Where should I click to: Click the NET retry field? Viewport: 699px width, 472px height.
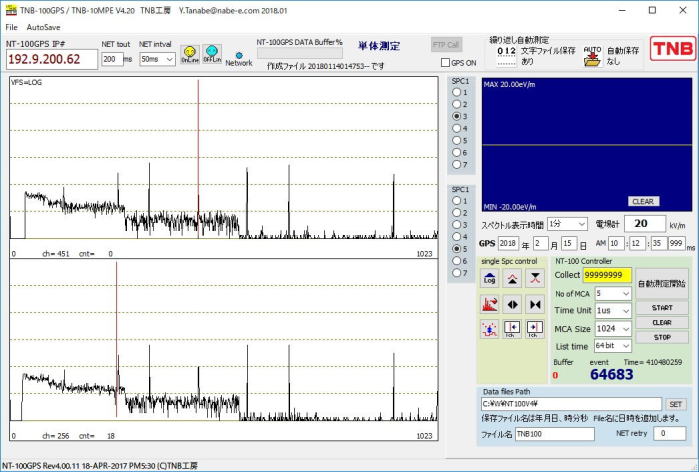(670, 433)
